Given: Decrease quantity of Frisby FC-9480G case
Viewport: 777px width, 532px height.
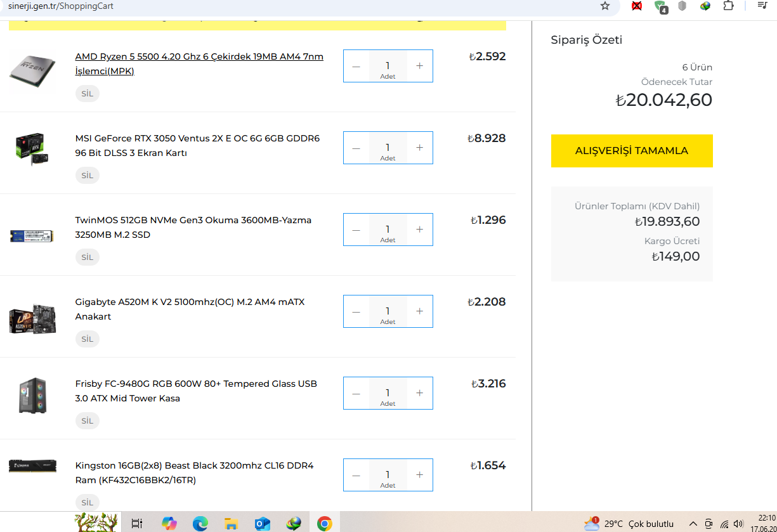Looking at the screenshot, I should [x=356, y=393].
